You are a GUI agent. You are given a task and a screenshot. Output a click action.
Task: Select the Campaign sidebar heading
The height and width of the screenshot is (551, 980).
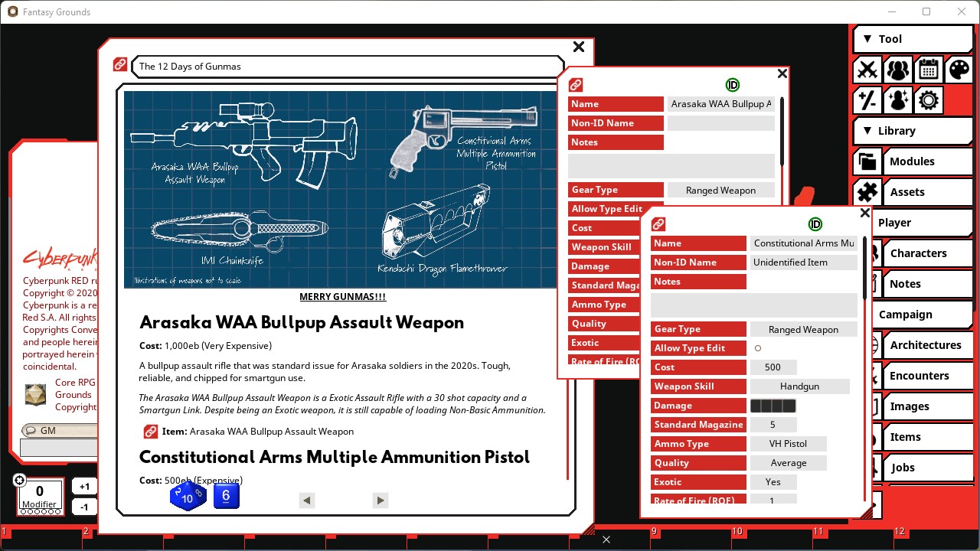coord(922,315)
